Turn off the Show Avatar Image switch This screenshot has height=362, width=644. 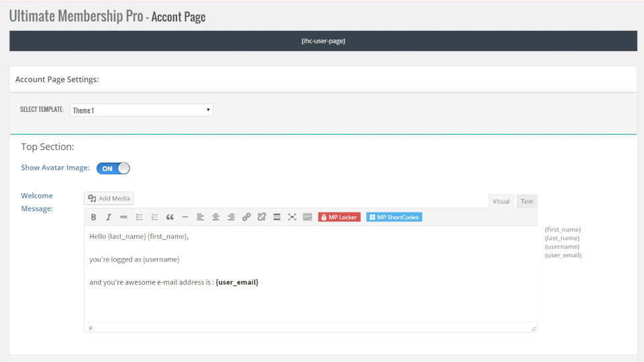[x=113, y=168]
